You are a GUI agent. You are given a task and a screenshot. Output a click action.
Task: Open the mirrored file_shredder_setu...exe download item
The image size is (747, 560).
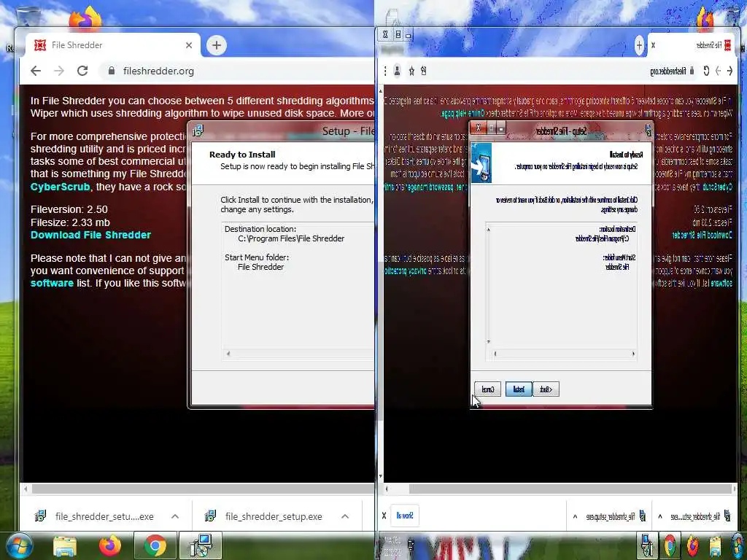[700, 516]
